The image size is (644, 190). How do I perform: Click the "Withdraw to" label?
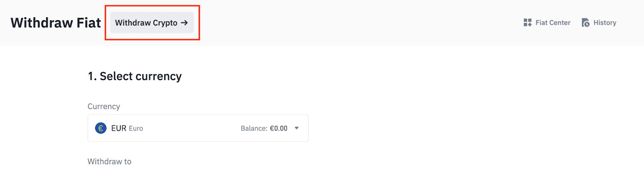(109, 161)
